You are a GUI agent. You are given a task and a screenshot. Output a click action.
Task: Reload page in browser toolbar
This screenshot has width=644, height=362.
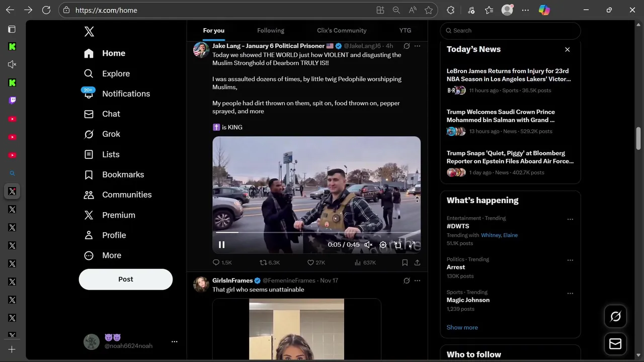pos(46,10)
